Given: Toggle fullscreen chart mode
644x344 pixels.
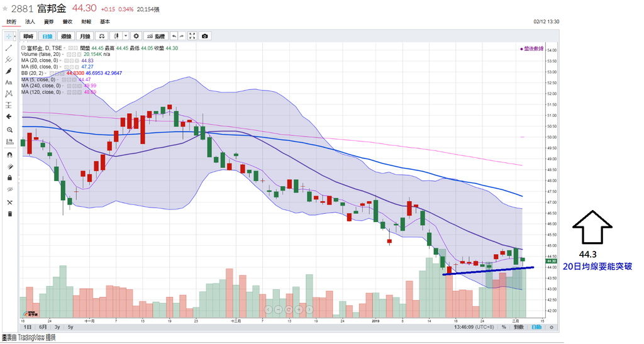Looking at the screenshot, I should (x=192, y=36).
